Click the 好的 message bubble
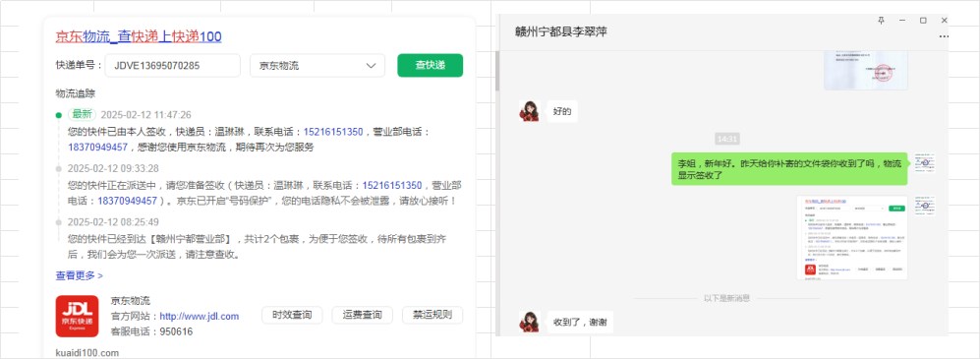Image resolution: width=980 pixels, height=359 pixels. 562,112
